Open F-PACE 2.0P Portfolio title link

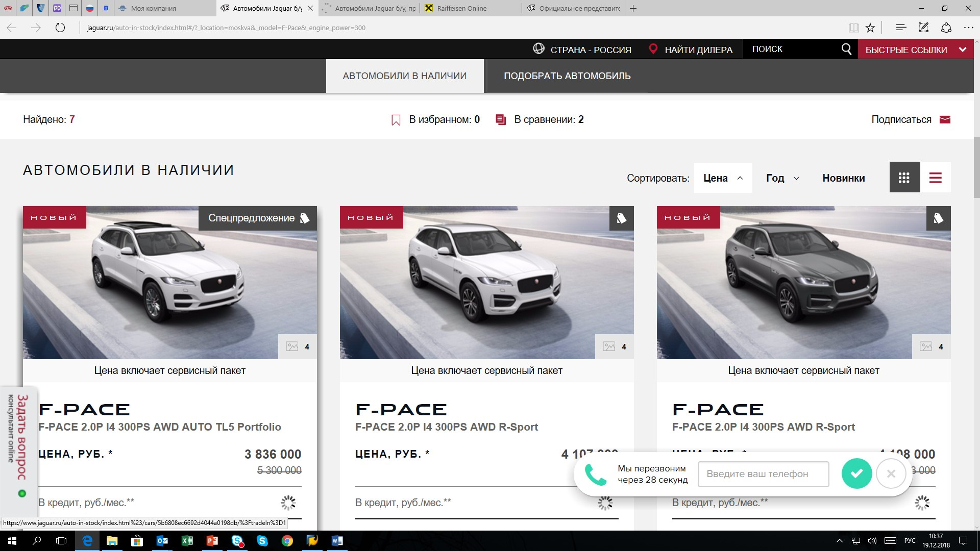160,427
